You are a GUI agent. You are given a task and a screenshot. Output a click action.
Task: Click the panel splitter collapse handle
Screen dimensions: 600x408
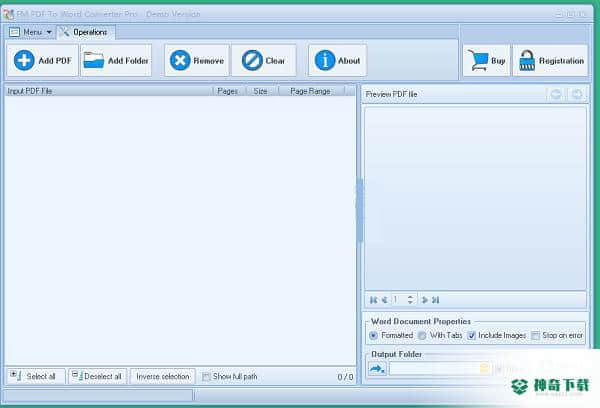coord(359,210)
